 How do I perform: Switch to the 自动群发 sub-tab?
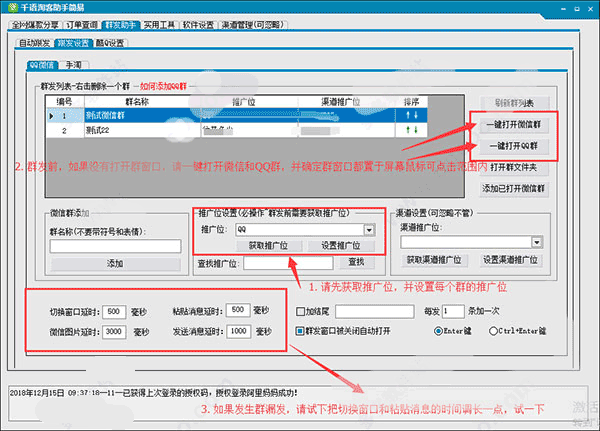(34, 43)
